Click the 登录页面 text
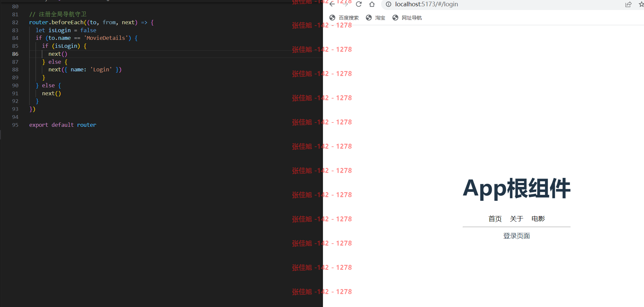644x307 pixels. tap(517, 236)
